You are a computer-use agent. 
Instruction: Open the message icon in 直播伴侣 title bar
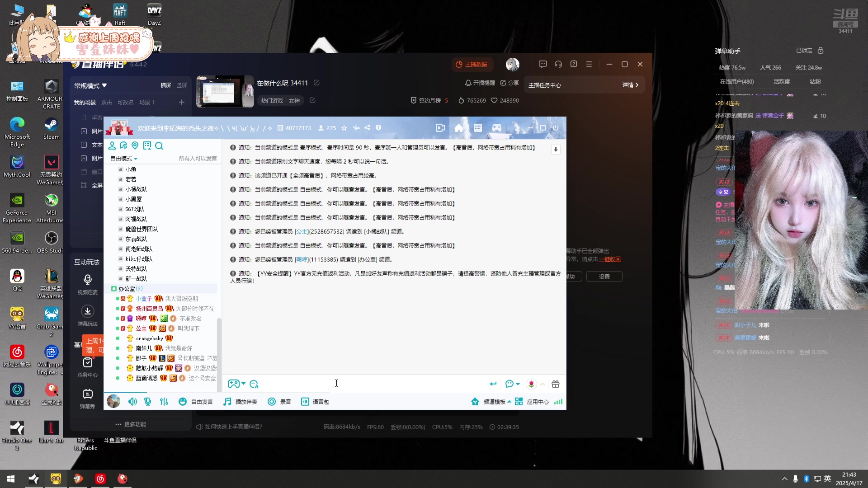pos(543,64)
